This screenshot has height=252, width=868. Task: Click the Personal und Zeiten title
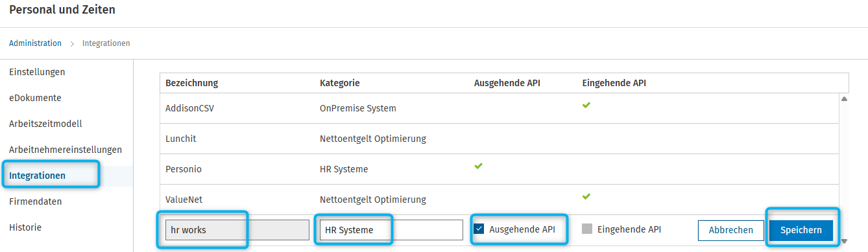click(62, 10)
